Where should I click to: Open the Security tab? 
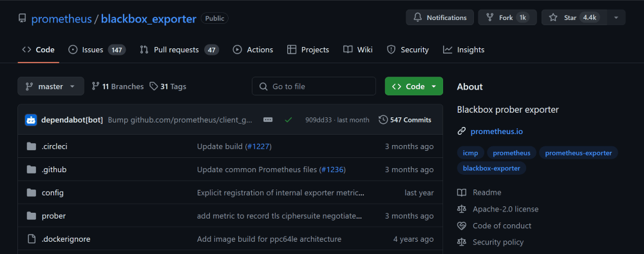(408, 50)
